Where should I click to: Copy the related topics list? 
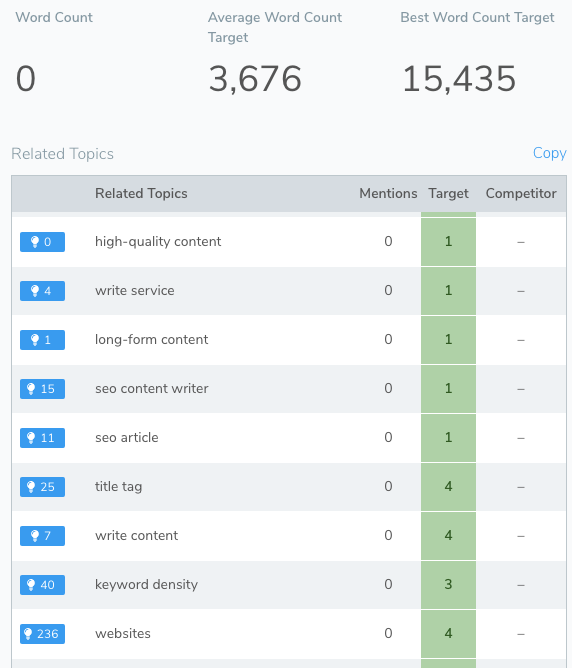pyautogui.click(x=549, y=153)
